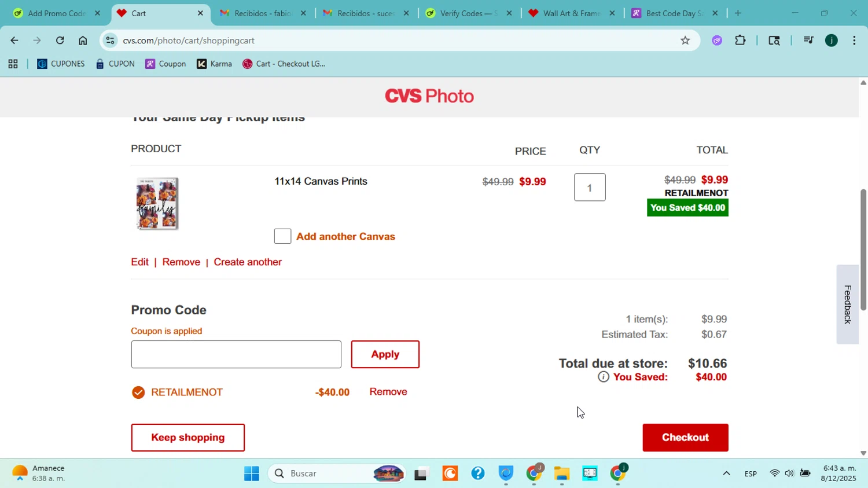Switch to the Wall Art & Frames tab

point(572,13)
